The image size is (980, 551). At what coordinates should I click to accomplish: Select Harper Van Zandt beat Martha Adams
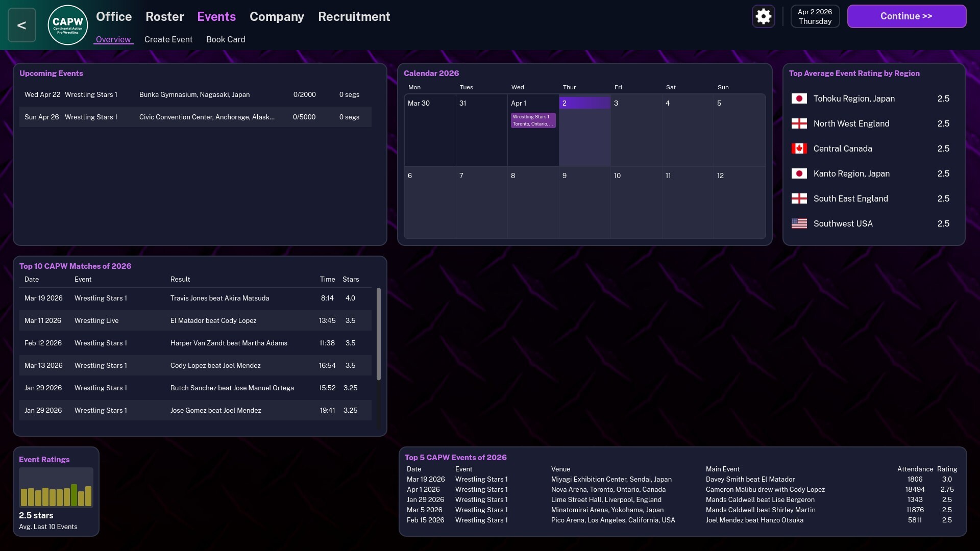(x=195, y=343)
